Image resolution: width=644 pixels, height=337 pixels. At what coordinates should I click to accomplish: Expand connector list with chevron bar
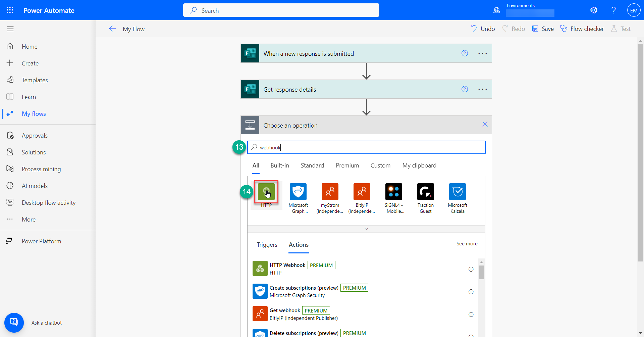coord(366,229)
